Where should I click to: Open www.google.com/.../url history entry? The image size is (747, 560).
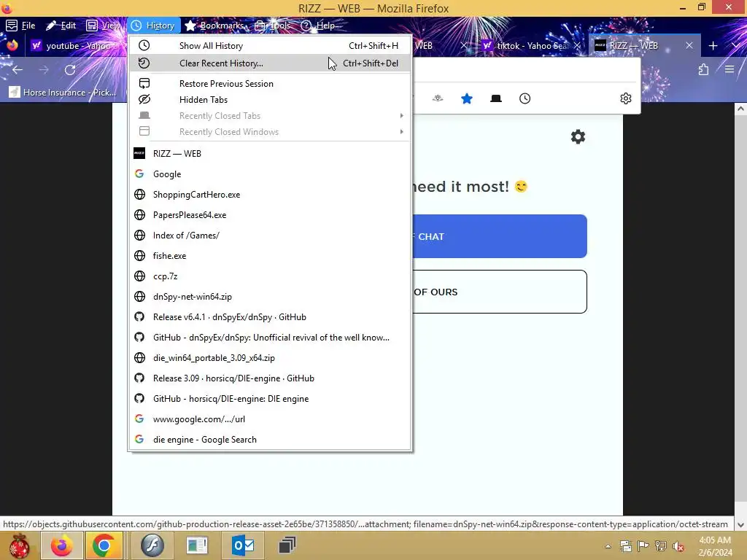[x=270, y=419]
